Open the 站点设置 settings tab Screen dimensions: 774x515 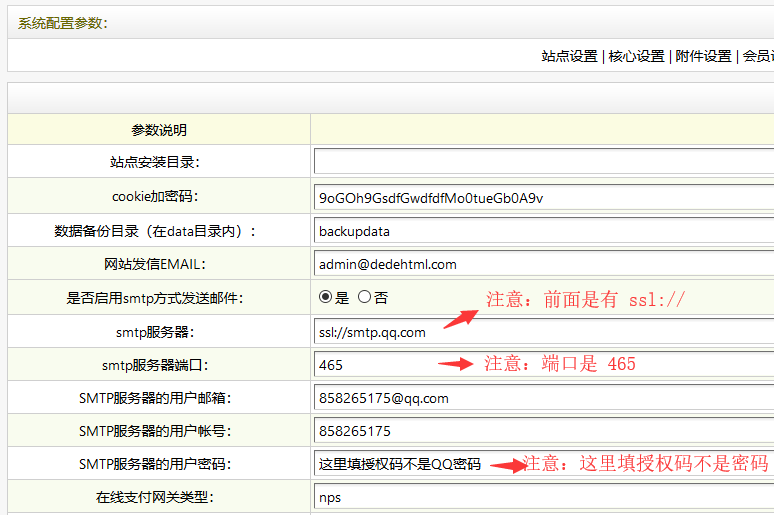tap(569, 57)
